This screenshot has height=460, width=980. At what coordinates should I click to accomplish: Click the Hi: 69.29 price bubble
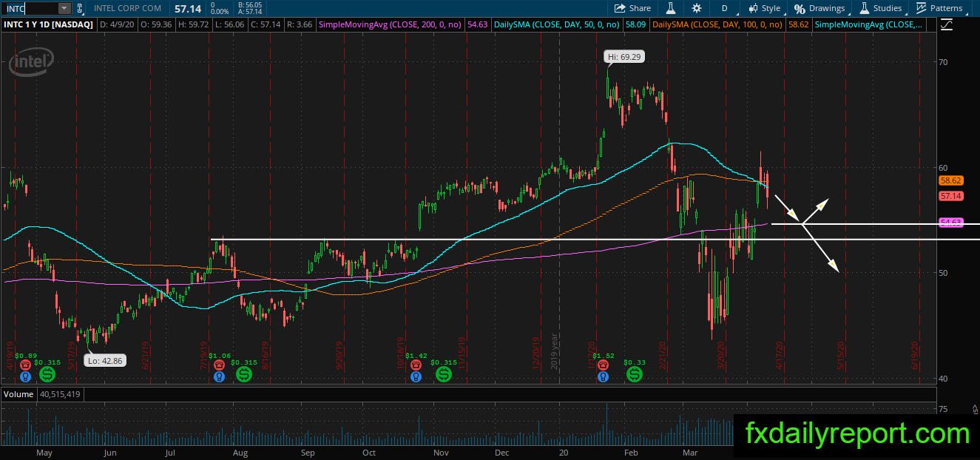point(624,56)
